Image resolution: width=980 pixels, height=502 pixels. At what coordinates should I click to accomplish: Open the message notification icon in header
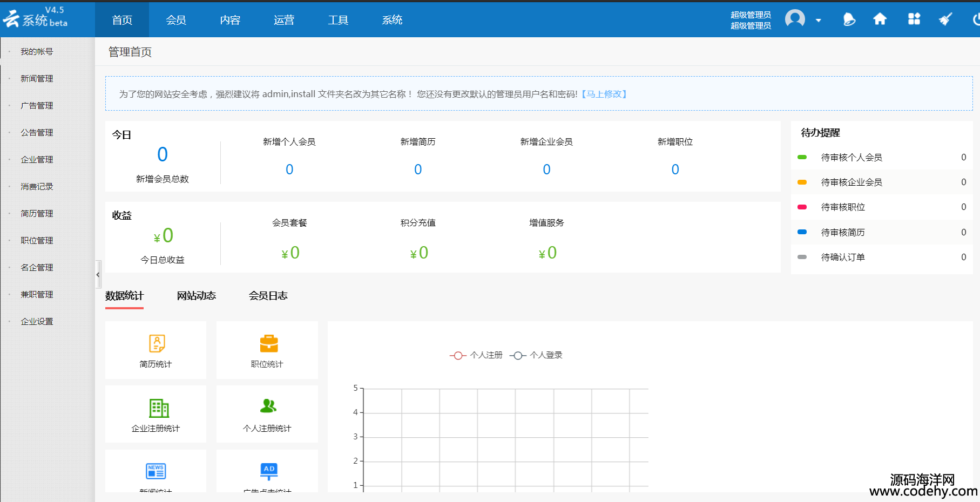(849, 19)
